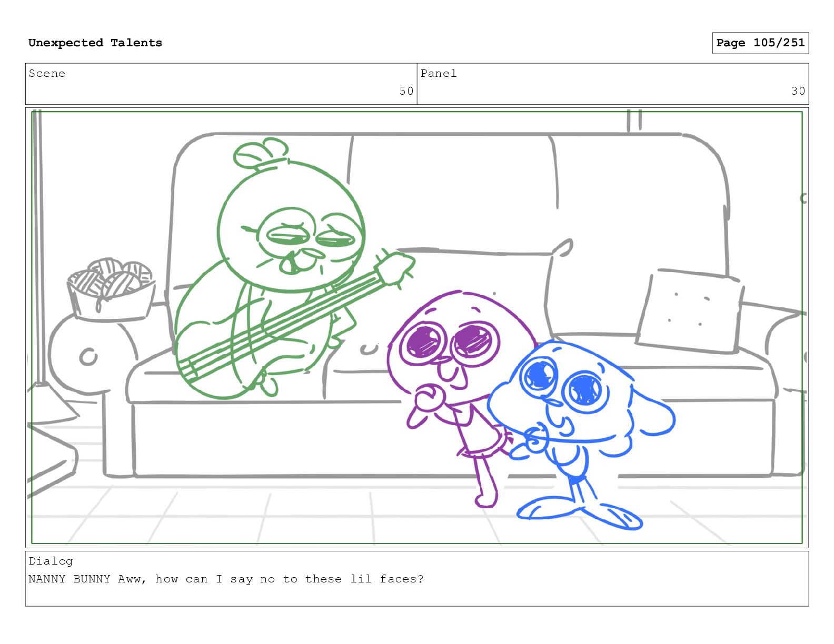The height and width of the screenshot is (644, 834).
Task: Click the 'Panel' label
Action: coord(439,73)
